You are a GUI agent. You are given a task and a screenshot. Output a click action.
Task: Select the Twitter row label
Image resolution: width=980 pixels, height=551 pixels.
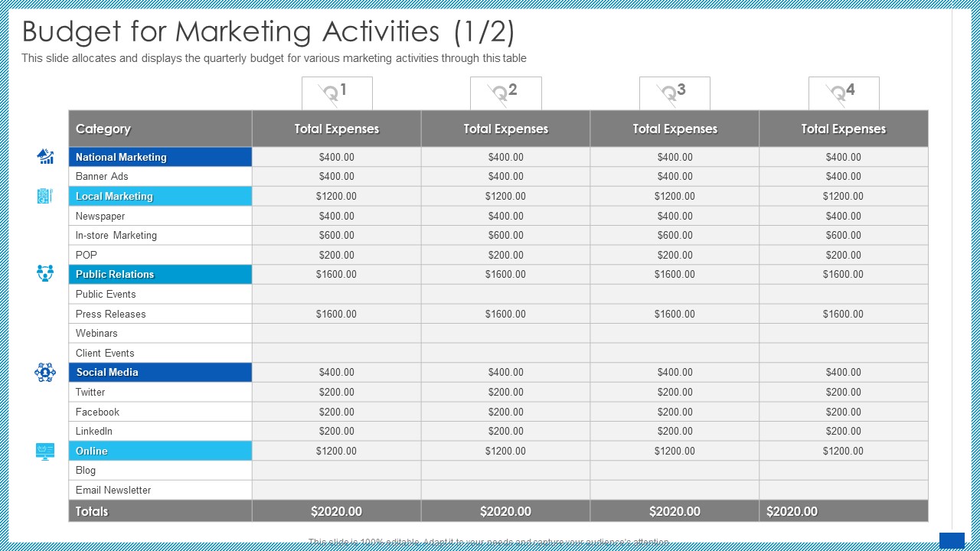coord(161,392)
